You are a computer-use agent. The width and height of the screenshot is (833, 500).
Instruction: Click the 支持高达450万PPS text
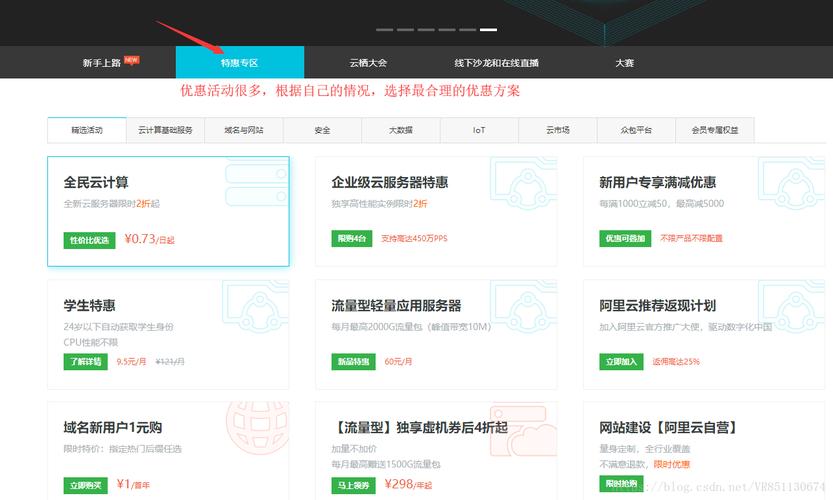(x=414, y=239)
